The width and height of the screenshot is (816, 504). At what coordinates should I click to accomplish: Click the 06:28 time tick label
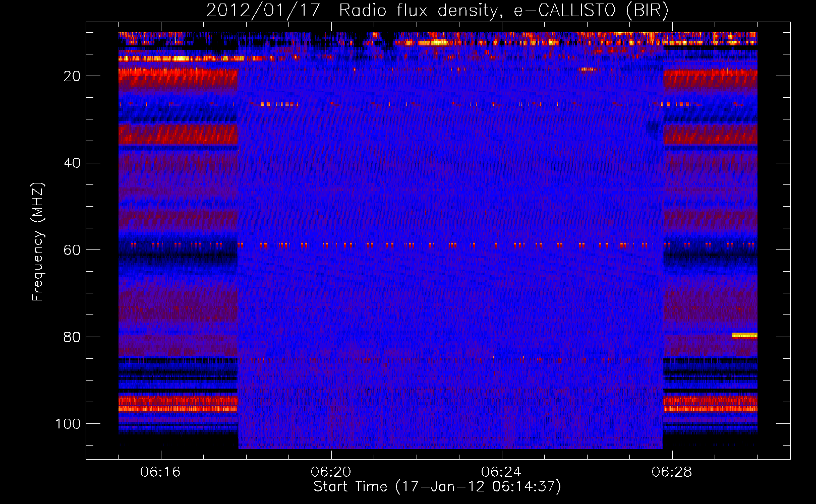[672, 472]
